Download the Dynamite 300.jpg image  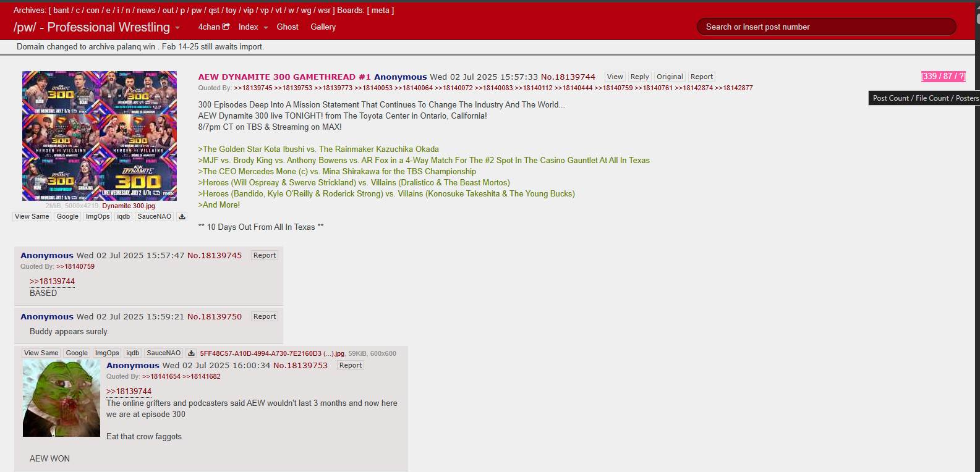(x=182, y=217)
